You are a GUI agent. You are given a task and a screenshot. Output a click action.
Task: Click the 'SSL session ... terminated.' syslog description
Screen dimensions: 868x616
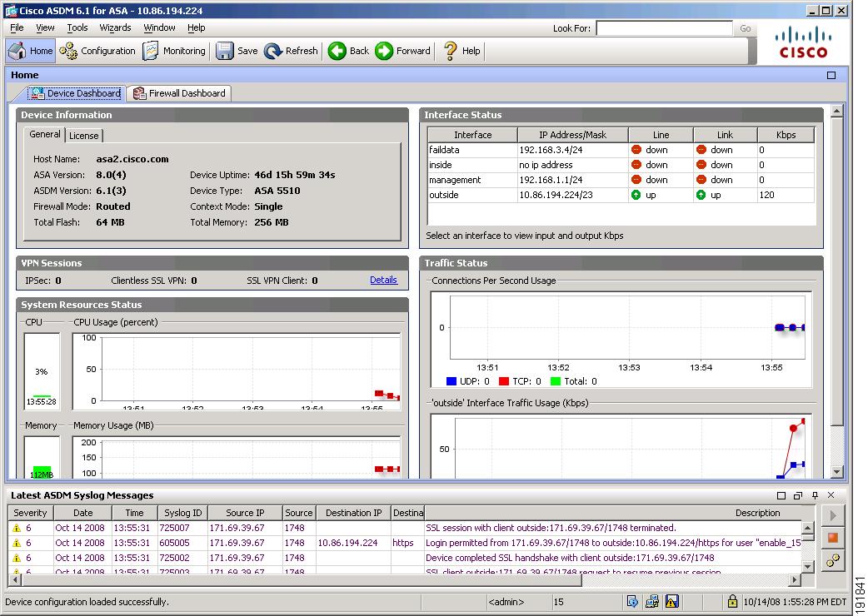pos(551,528)
